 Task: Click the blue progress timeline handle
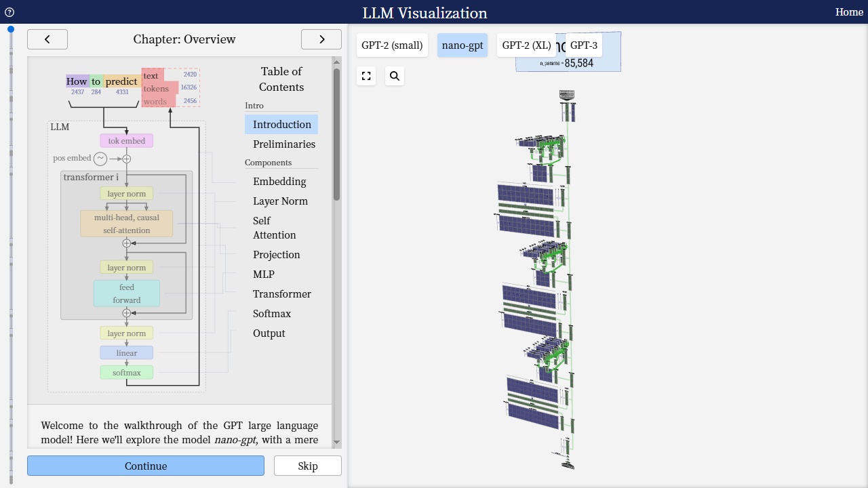click(x=11, y=29)
